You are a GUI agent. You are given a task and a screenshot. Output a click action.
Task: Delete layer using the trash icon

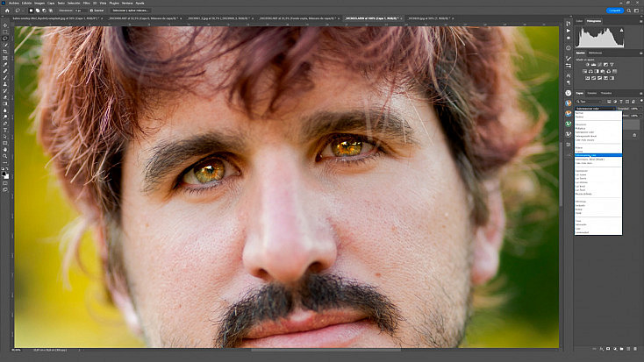pyautogui.click(x=635, y=349)
